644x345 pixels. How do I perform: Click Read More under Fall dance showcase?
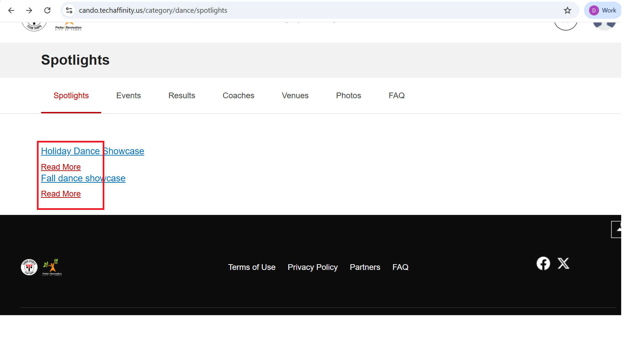pos(61,194)
